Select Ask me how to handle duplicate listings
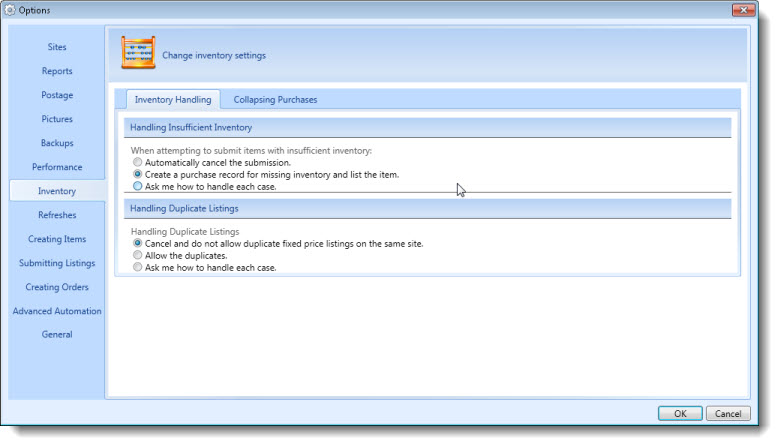The height and width of the screenshot is (447, 780). [137, 267]
